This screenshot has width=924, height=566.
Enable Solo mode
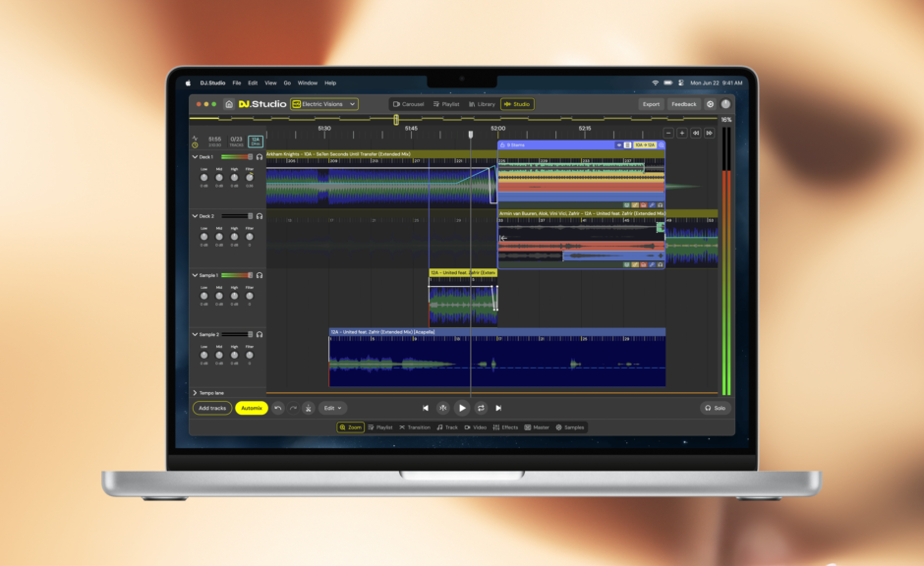[x=717, y=408]
